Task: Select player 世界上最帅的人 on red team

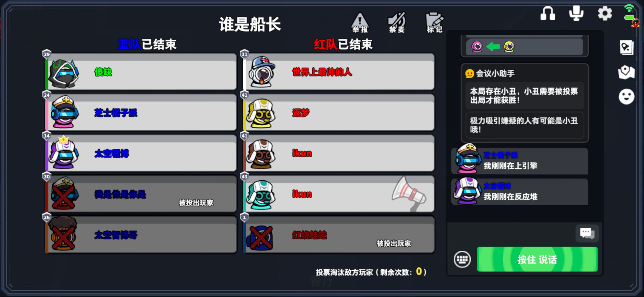Action: [339, 72]
